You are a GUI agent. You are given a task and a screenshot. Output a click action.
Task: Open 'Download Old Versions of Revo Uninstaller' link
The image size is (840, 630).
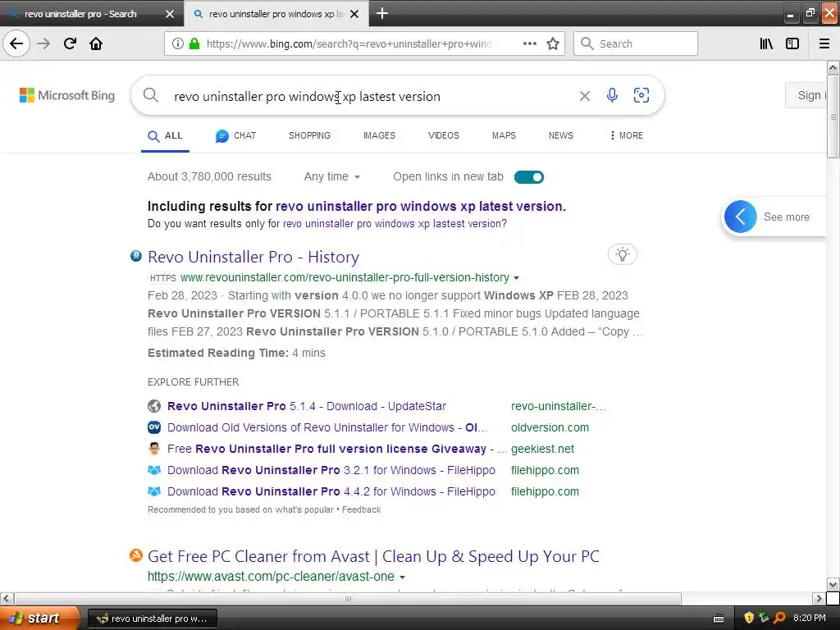point(327,427)
